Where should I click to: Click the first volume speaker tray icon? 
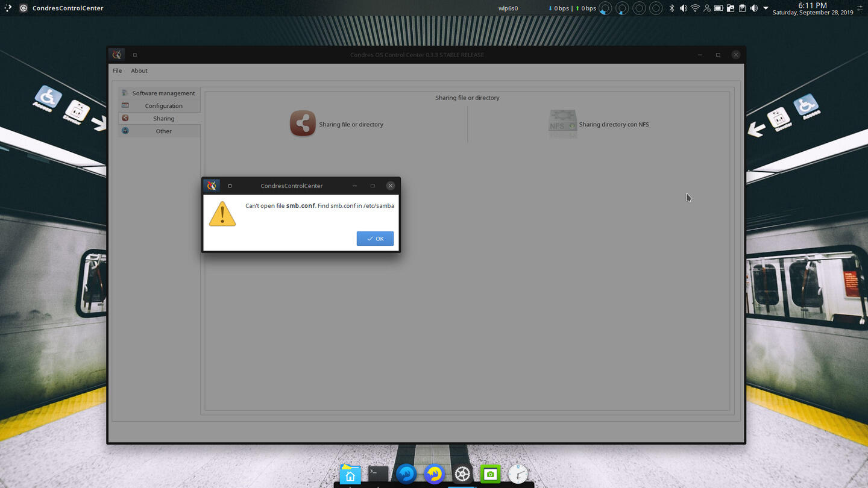click(x=683, y=8)
